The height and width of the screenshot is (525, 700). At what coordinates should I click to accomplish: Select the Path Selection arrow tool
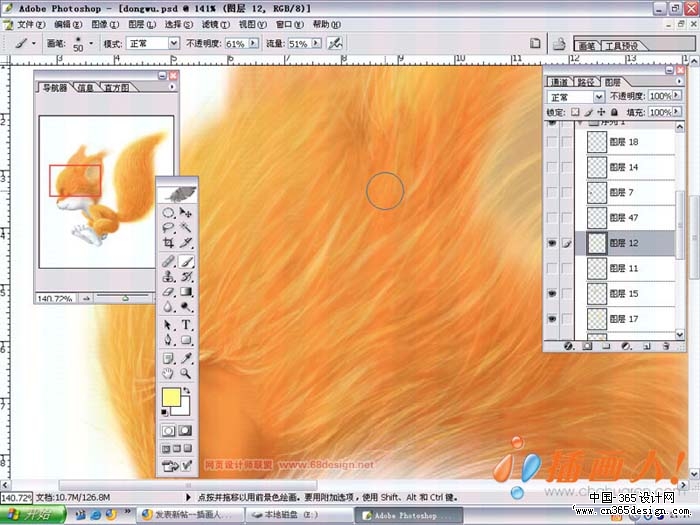tap(168, 325)
